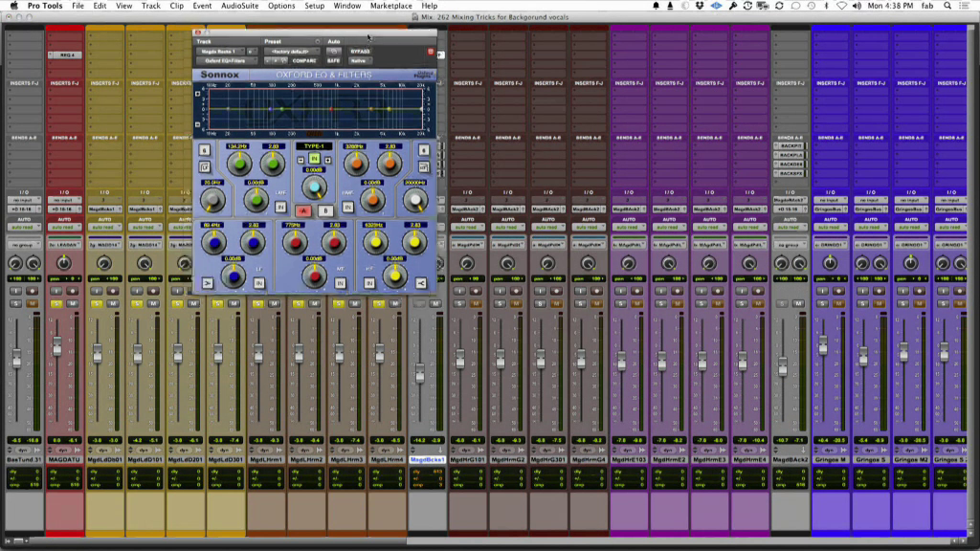The height and width of the screenshot is (551, 980).
Task: Select the B preset state button
Action: click(x=325, y=210)
